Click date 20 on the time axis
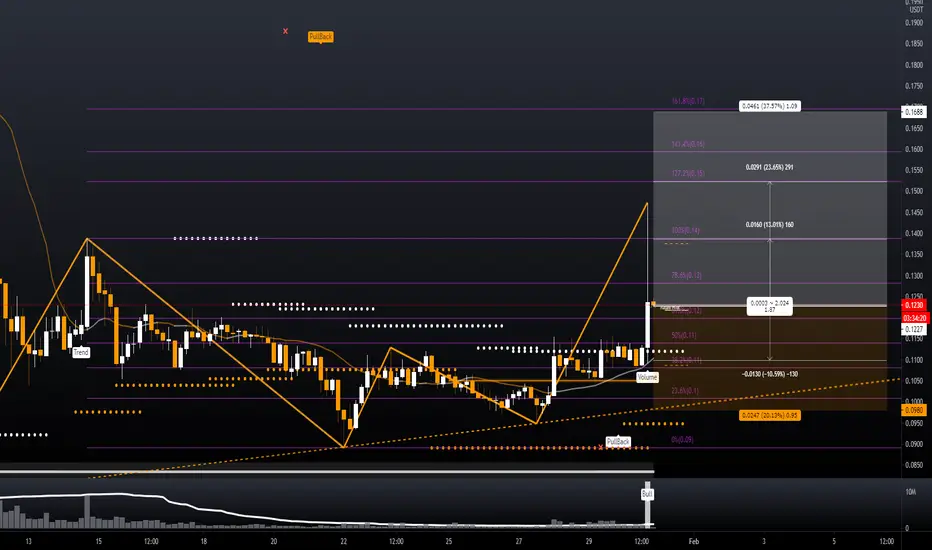 (x=274, y=542)
